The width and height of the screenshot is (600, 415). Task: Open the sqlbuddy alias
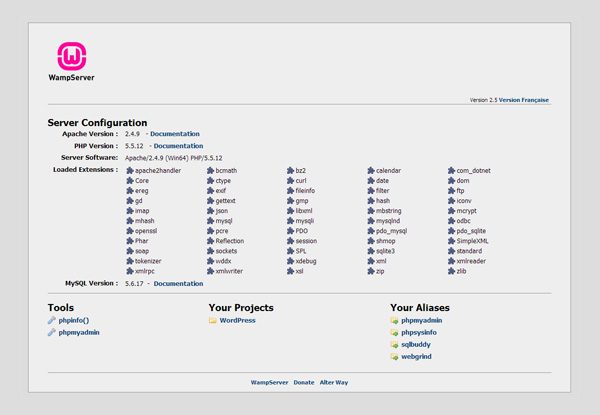click(416, 345)
